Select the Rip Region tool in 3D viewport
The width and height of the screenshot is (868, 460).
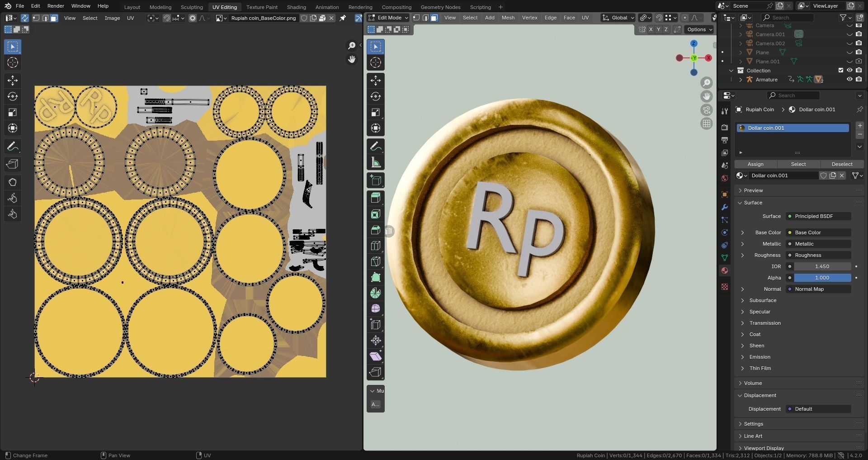(376, 372)
